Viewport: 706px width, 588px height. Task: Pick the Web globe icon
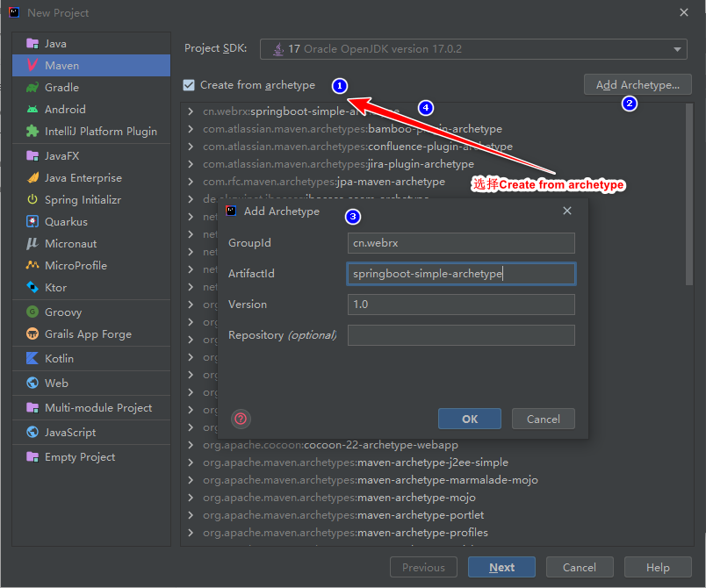point(32,383)
